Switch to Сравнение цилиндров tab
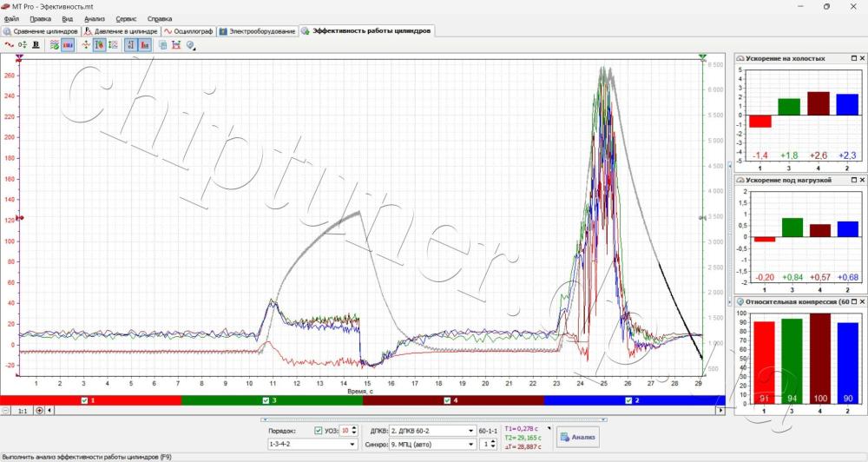Screen dimensions: 868x462 tap(41, 31)
